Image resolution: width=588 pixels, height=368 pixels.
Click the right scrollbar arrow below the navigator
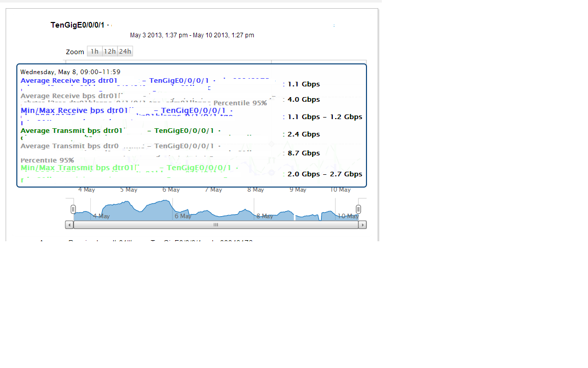click(362, 224)
